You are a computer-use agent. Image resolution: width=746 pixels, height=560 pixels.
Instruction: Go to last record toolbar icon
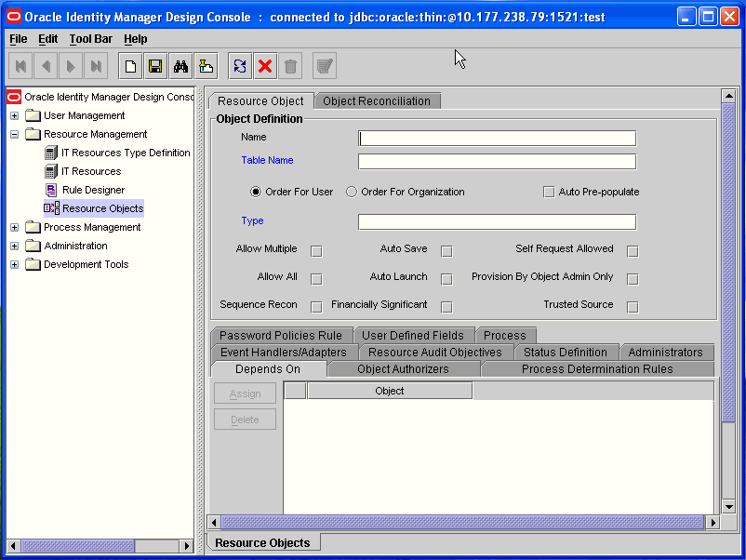pos(96,66)
